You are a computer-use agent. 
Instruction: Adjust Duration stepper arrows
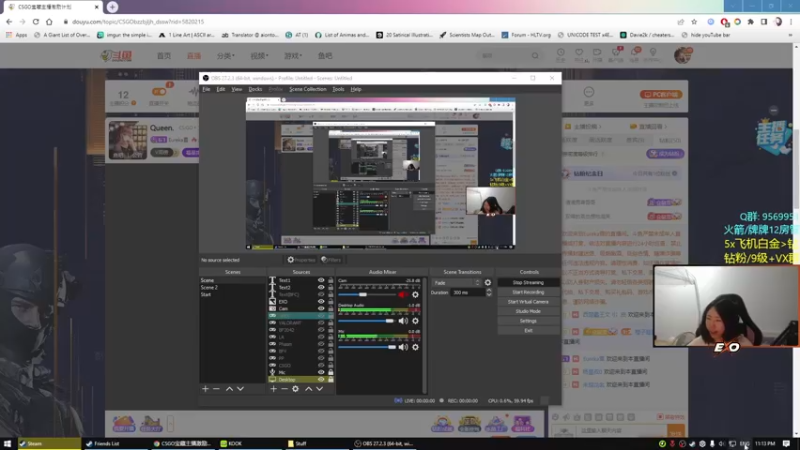coord(489,292)
